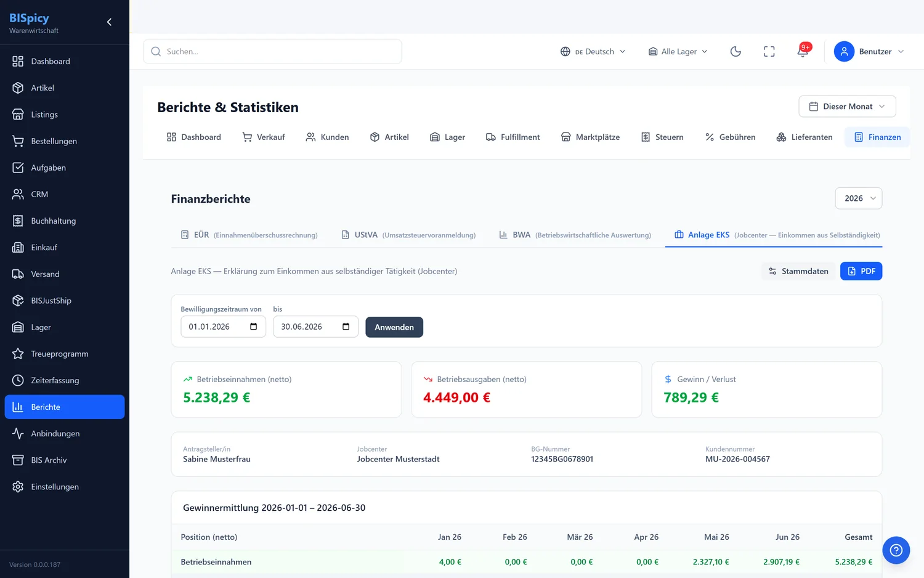Switch to the Gebühren report tab
The width and height of the screenshot is (924, 578).
coord(731,137)
